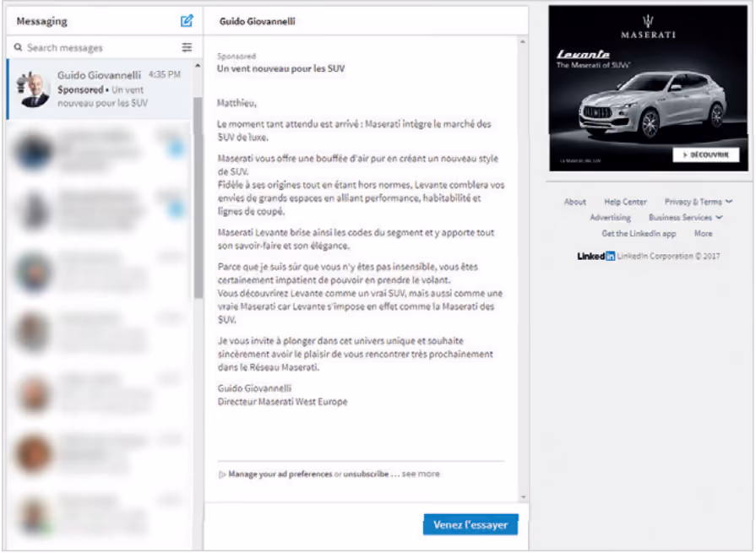Click the Messaging panel title
Image resolution: width=756 pixels, height=553 pixels.
pos(42,21)
